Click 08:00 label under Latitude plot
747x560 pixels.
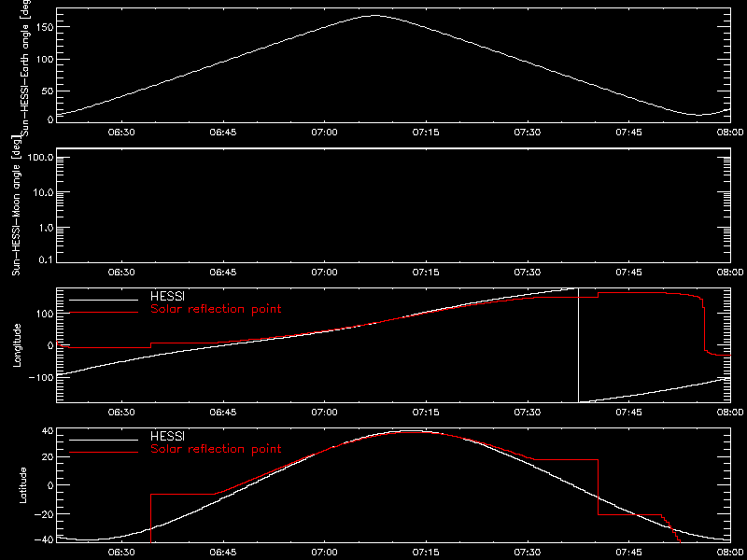click(730, 553)
